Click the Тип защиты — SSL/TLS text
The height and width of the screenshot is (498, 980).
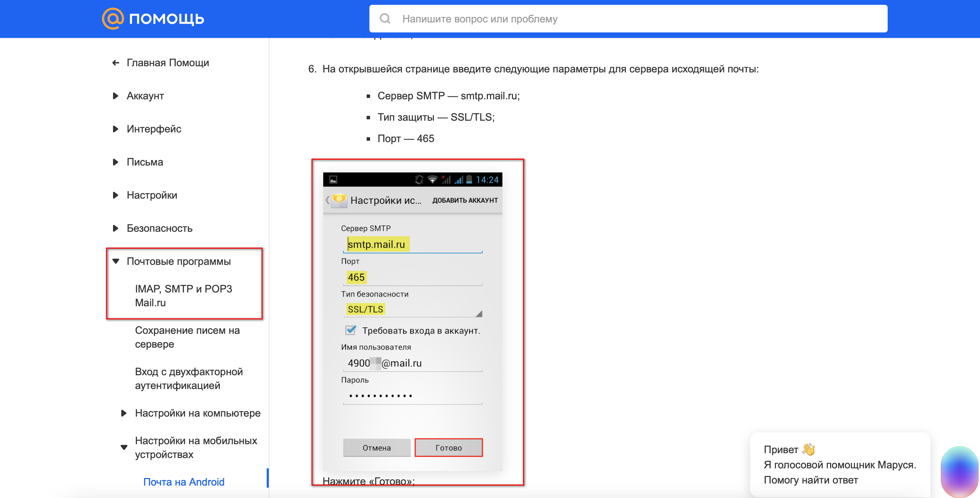tap(436, 117)
